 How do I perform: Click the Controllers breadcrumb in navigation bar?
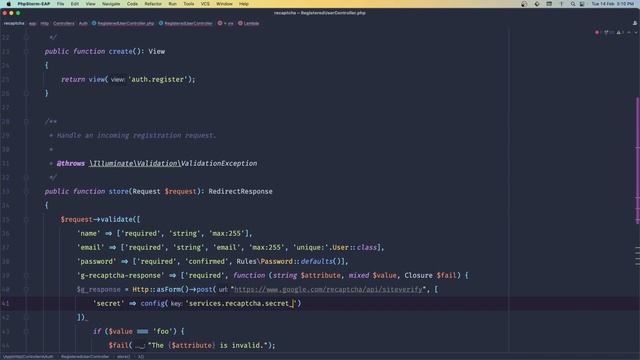(64, 23)
